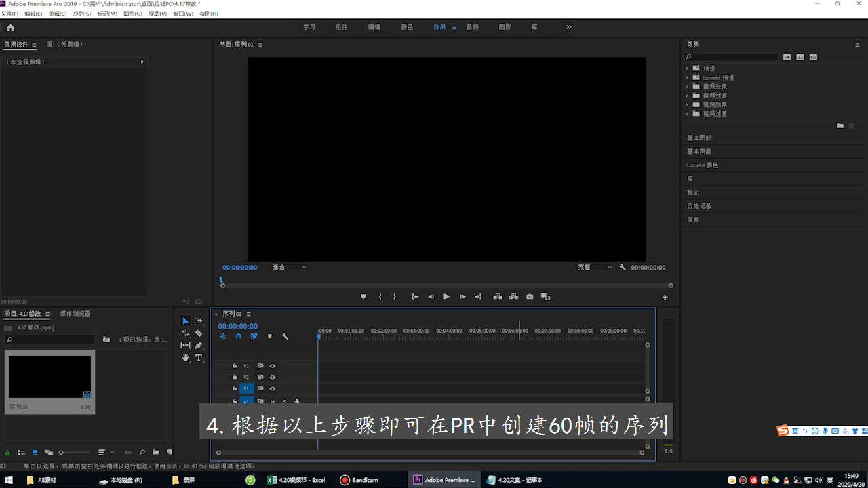Toggle project writable lock icon
This screenshot has height=488, width=868.
point(7,452)
